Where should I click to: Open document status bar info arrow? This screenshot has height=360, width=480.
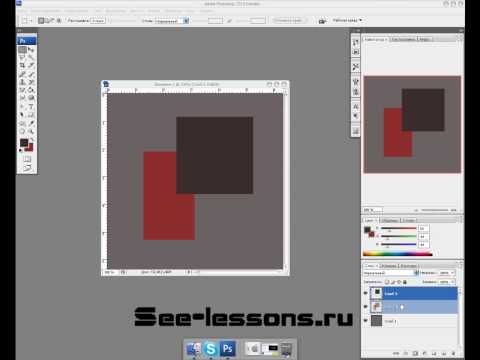pos(188,272)
